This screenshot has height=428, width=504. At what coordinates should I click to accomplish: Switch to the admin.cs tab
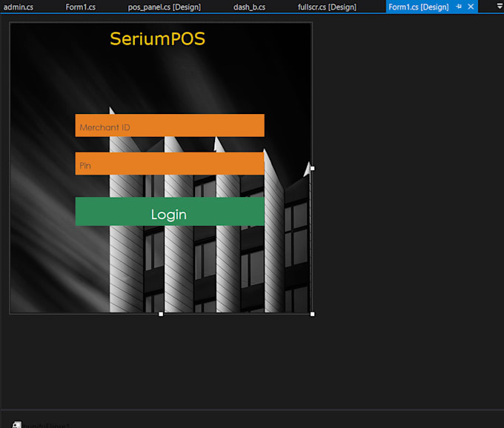(x=19, y=7)
